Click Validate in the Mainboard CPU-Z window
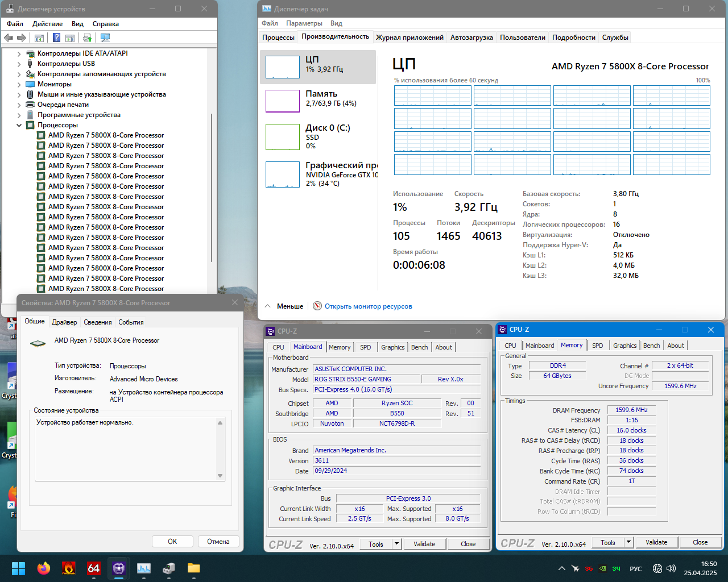Screen dimensions: 728x582 [x=424, y=544]
